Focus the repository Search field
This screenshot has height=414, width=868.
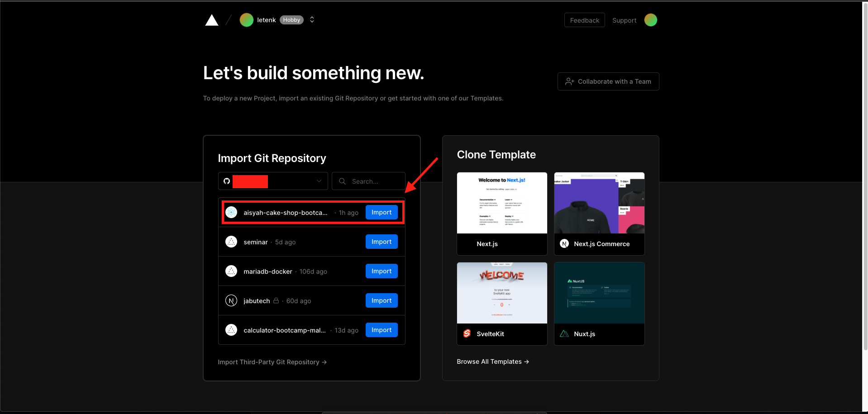coord(368,181)
